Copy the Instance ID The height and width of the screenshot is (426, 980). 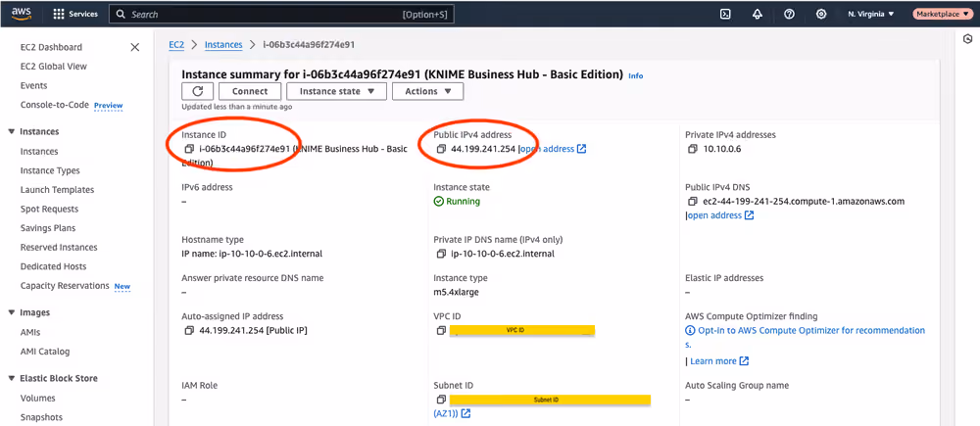[189, 149]
